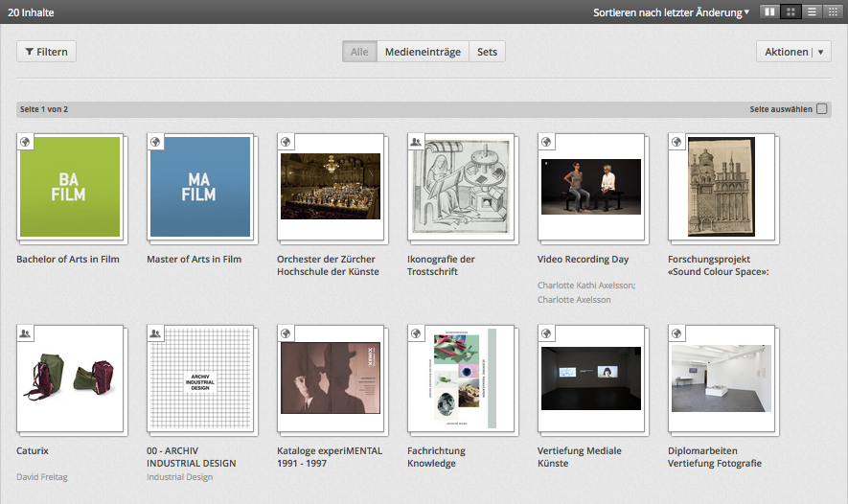Open the Kataloge experiMENTAL 1991 - 1997 thumbnail
Image resolution: width=848 pixels, height=504 pixels.
pos(331,378)
